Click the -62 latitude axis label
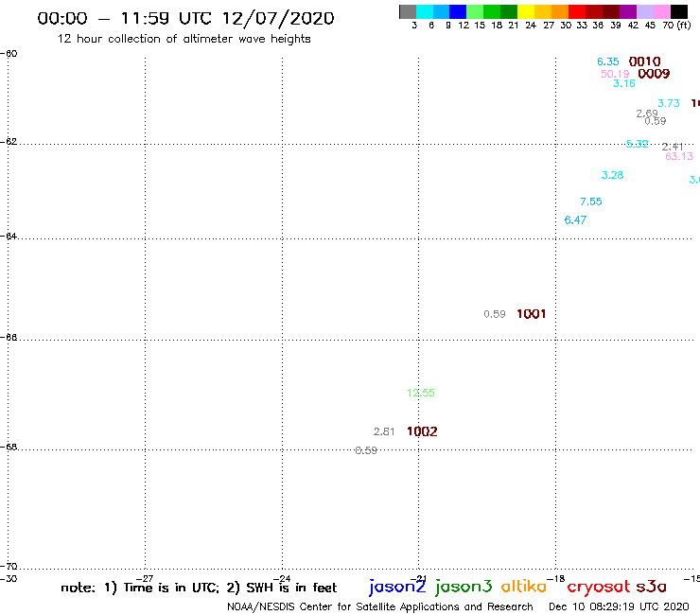700x615 pixels. tap(9, 142)
